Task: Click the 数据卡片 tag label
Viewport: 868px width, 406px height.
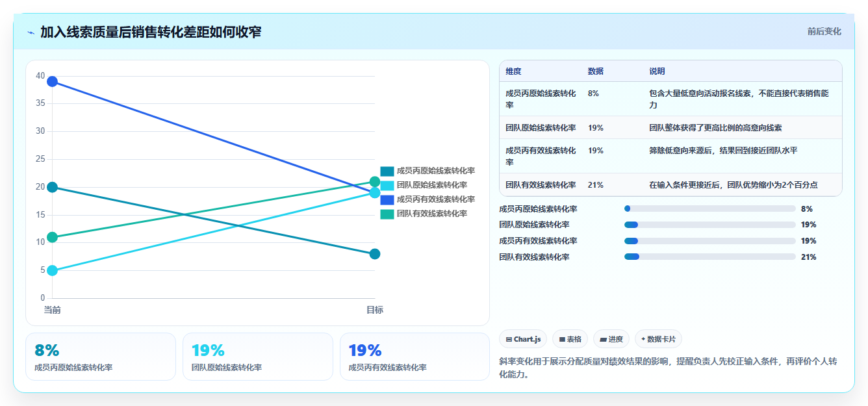Action: coord(661,339)
